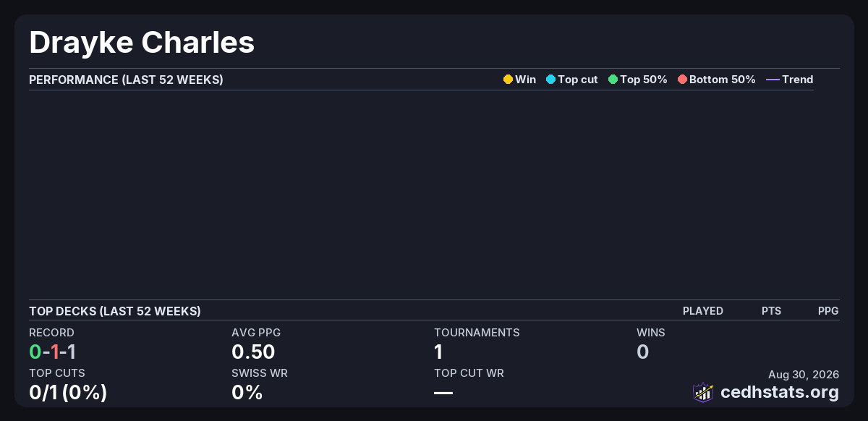Viewport: 868px width, 421px height.
Task: Click the green Top 50% legend dot
Action: tap(613, 80)
